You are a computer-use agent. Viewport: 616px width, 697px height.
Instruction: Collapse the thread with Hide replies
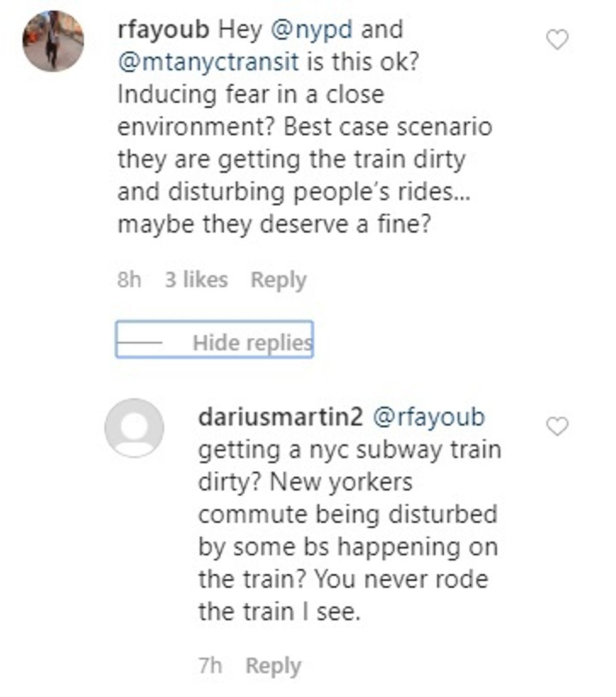[x=252, y=342]
